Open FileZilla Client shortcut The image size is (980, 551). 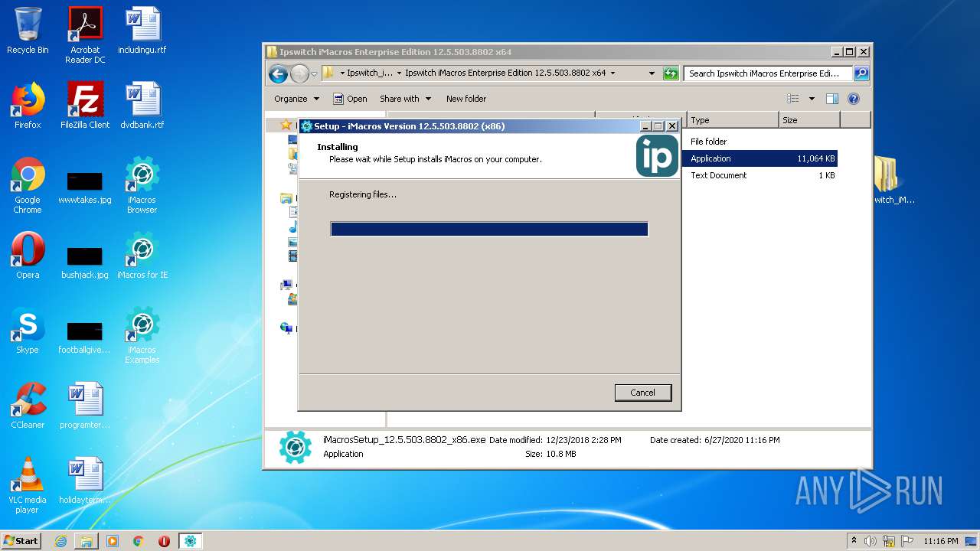pyautogui.click(x=85, y=106)
